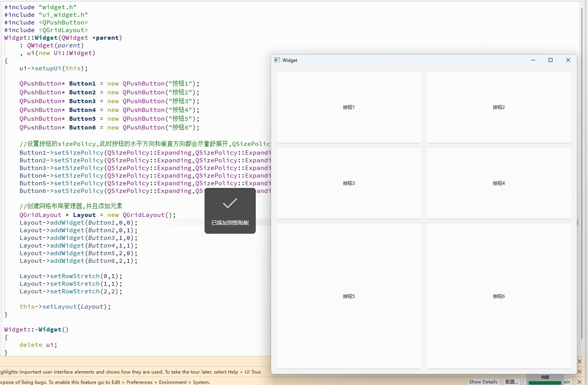Click the Widget window title icon
Image resolution: width=588 pixels, height=385 pixels.
click(277, 60)
